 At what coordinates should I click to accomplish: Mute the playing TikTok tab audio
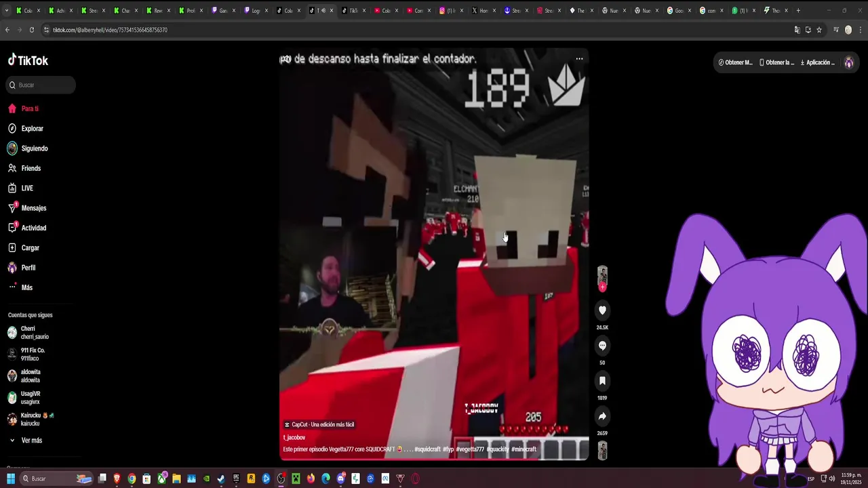coord(323,10)
